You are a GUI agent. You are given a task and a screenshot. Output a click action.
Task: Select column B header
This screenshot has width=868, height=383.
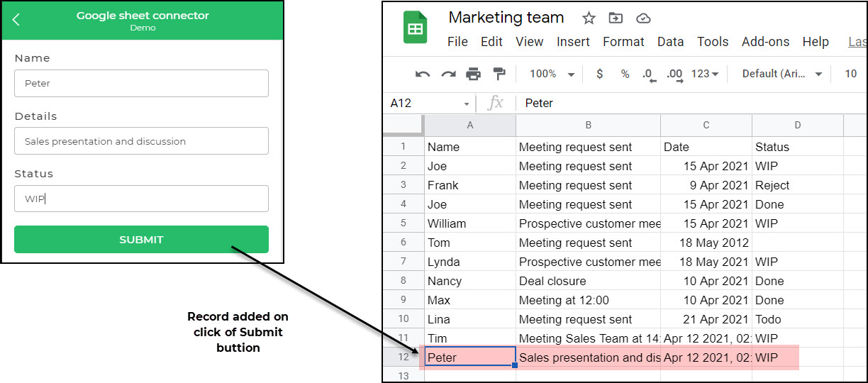[588, 126]
